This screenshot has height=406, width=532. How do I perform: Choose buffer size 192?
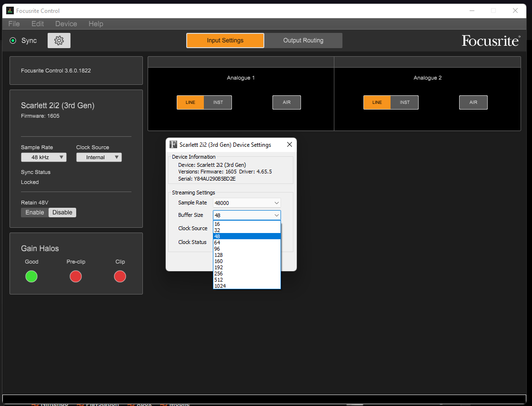247,267
